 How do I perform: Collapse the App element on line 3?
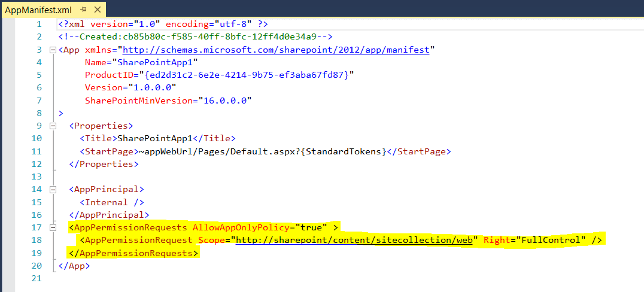tap(52, 50)
